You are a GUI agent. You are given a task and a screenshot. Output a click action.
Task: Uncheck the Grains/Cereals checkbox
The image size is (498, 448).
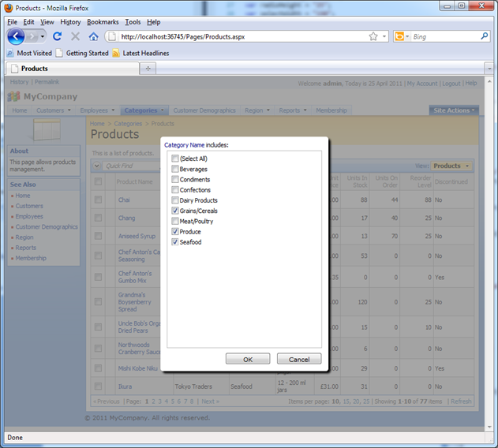[x=174, y=211]
